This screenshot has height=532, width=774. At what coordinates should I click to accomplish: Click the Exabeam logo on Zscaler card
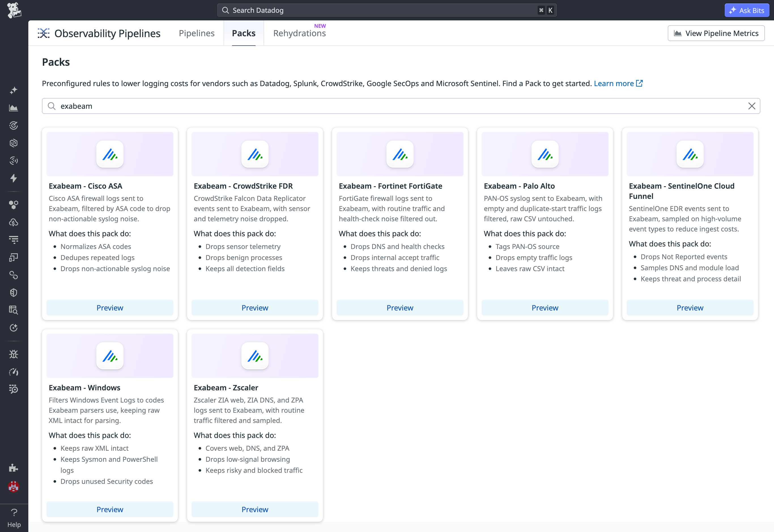(255, 356)
